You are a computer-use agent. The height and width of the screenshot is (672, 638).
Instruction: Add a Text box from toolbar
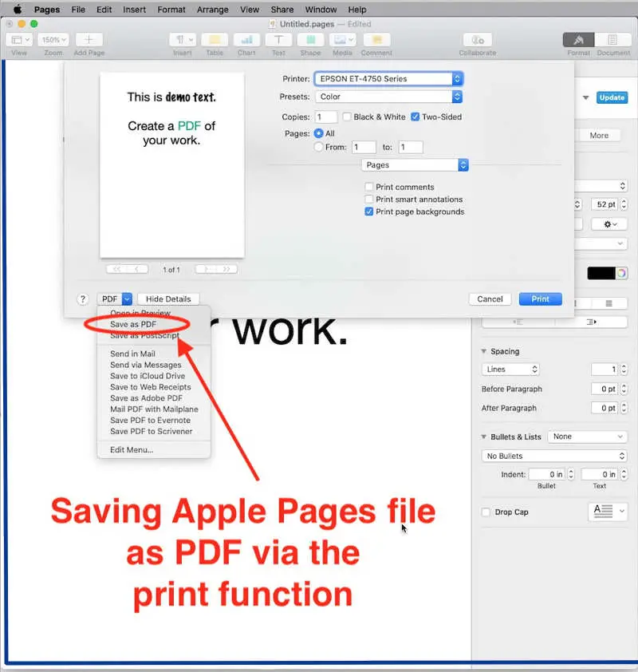click(x=278, y=40)
